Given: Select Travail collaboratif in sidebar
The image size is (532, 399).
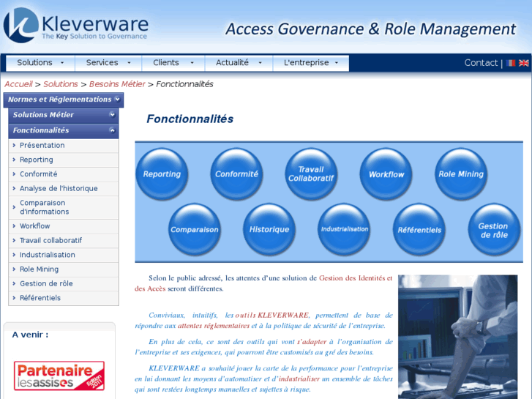Looking at the screenshot, I should tap(64, 240).
